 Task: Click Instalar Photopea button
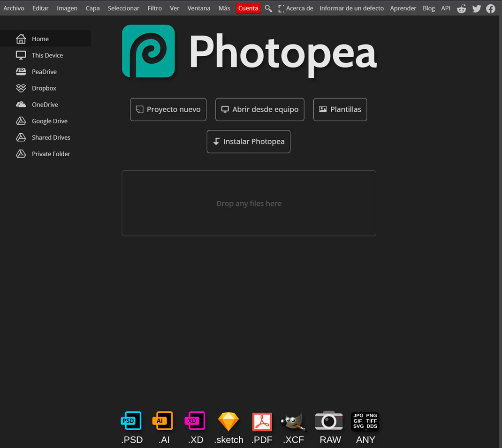coord(249,142)
